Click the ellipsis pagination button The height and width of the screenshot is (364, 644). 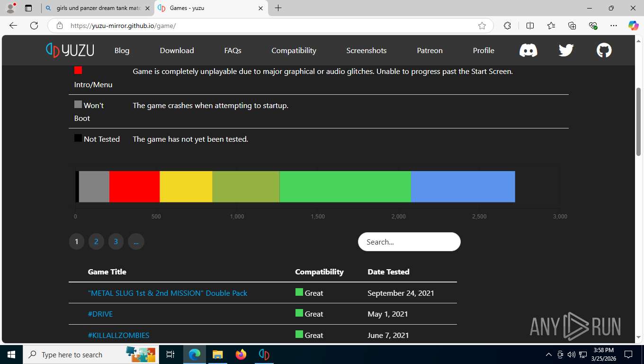point(136,242)
